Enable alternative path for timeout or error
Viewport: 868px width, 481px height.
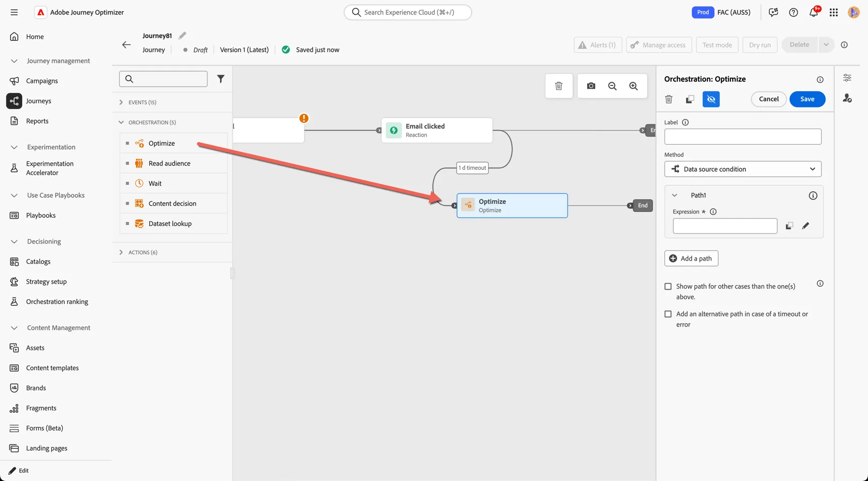[668, 314]
